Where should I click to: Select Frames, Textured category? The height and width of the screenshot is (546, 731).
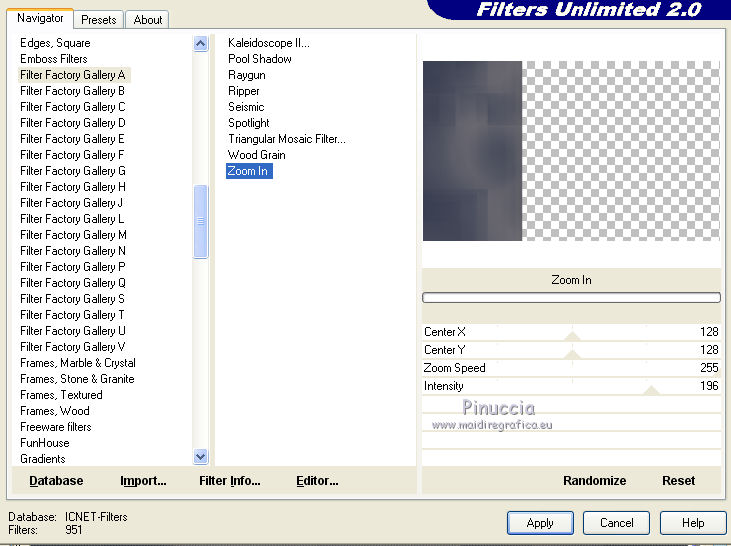point(61,395)
